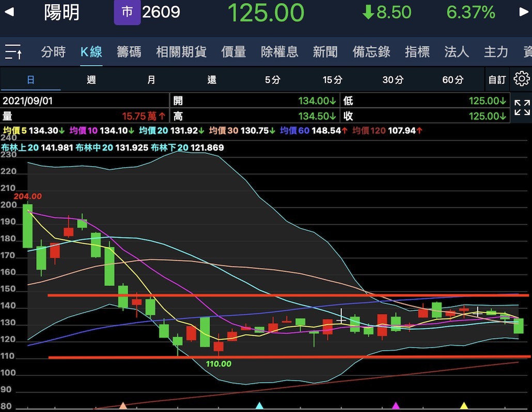Open the 相關期貨 tab
532x412 pixels.
(181, 52)
